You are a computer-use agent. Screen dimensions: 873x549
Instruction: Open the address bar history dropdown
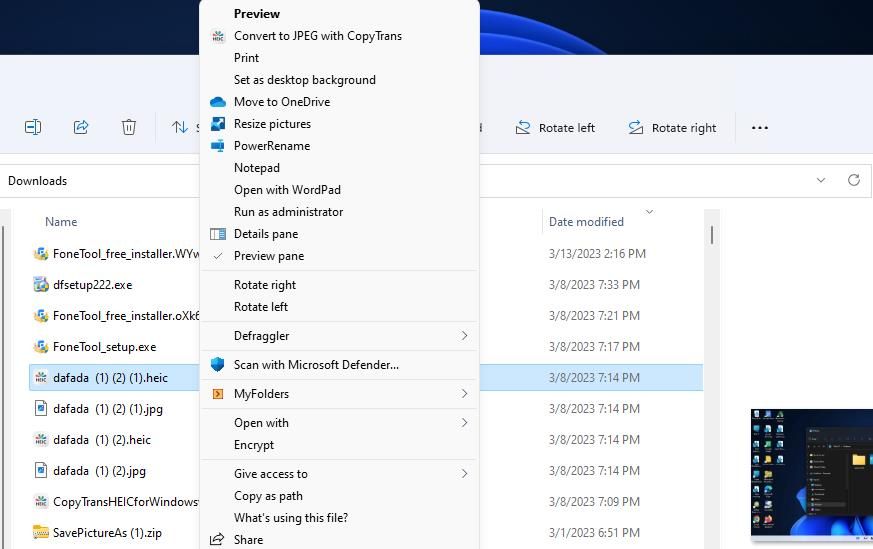(x=821, y=180)
